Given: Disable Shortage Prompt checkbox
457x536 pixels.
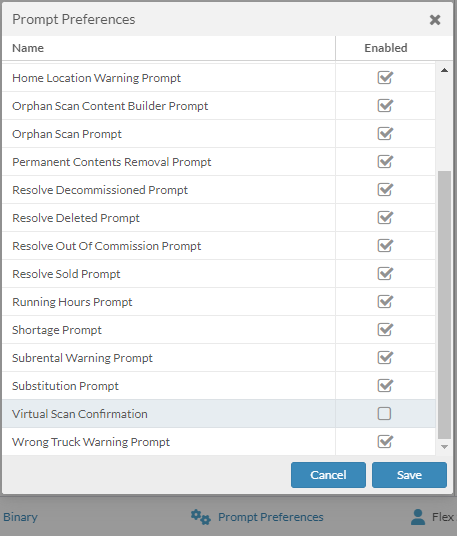Looking at the screenshot, I should (385, 330).
